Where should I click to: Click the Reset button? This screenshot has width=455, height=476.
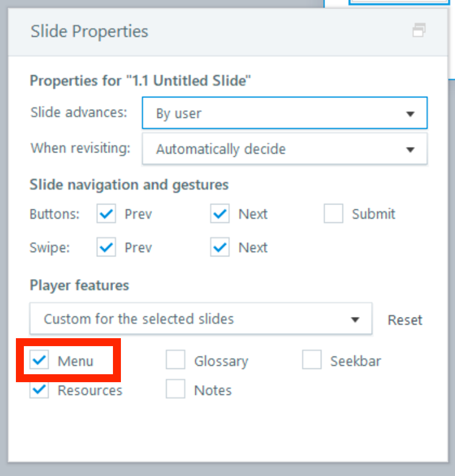pyautogui.click(x=405, y=320)
